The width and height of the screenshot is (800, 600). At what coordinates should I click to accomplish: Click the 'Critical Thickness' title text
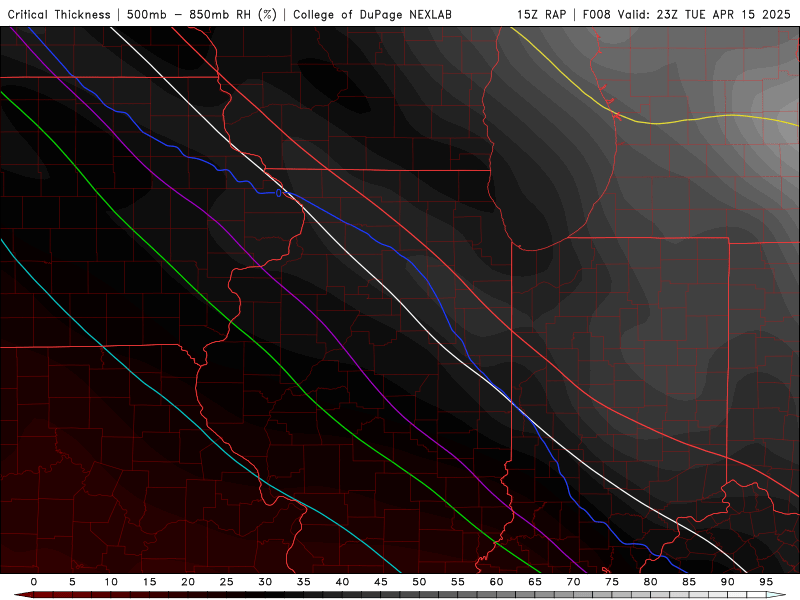point(59,14)
